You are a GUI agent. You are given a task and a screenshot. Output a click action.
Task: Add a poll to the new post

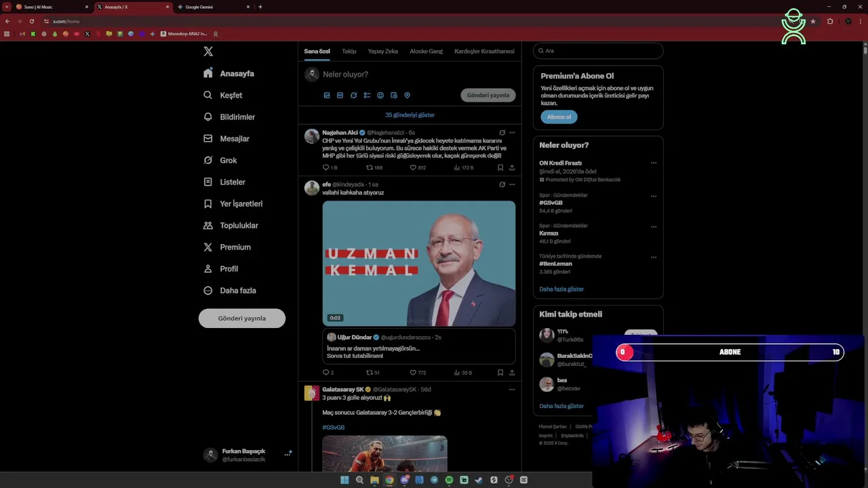click(367, 96)
